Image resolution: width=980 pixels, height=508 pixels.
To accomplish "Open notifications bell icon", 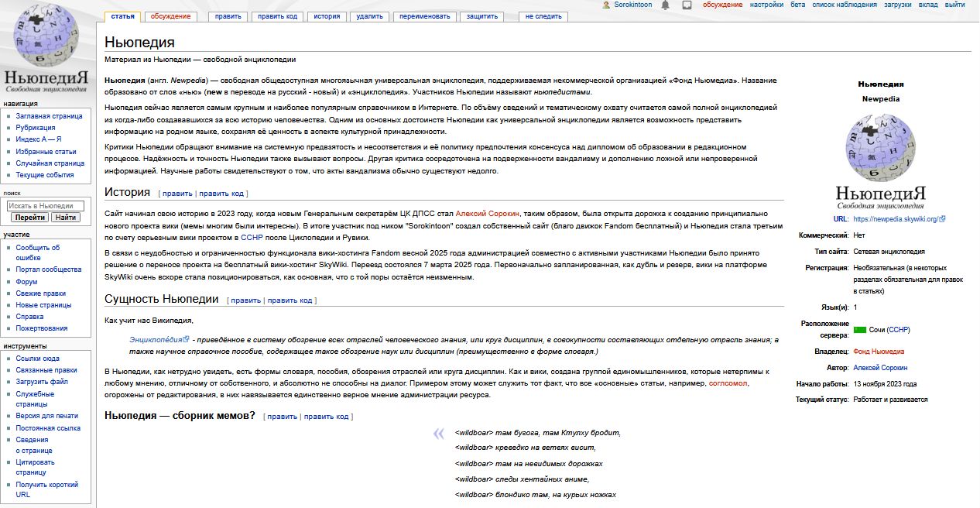I will coord(665,5).
